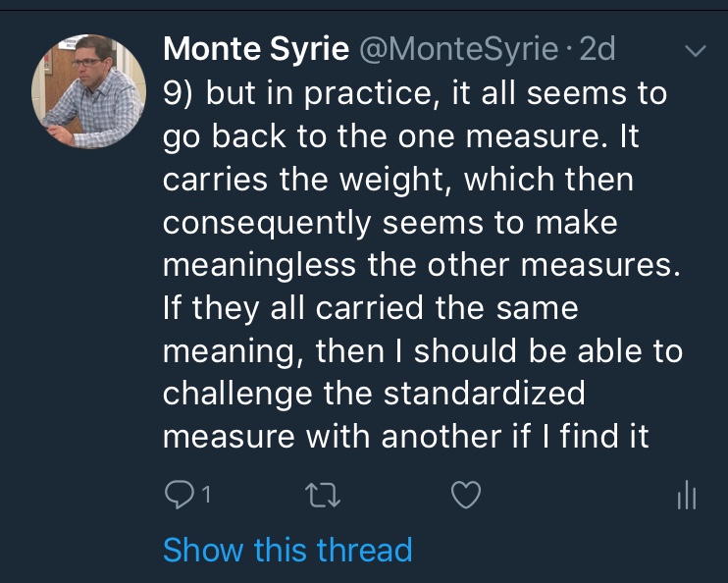Retweet Monte Syrie's tweet
The width and height of the screenshot is (728, 583).
[320, 497]
